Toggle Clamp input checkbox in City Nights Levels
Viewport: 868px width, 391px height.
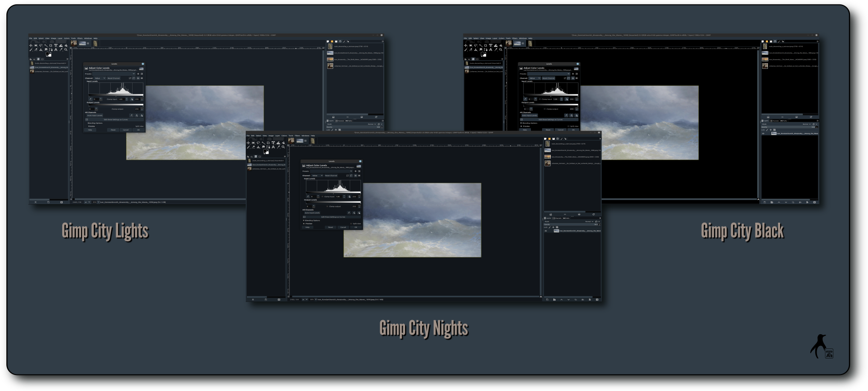click(322, 196)
